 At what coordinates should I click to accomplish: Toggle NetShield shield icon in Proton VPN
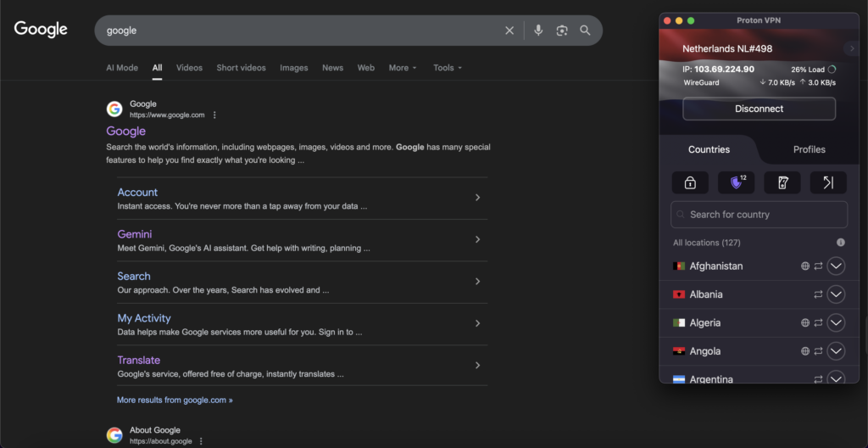tap(737, 183)
